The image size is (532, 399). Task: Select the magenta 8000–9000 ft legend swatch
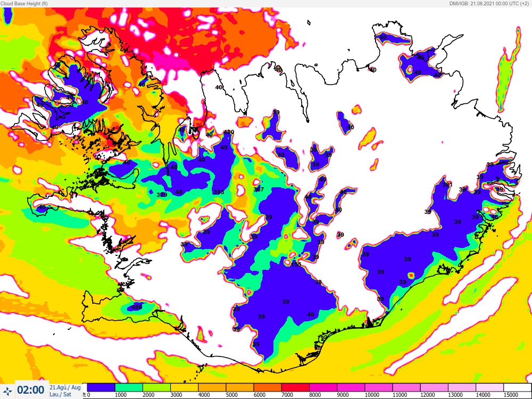point(323,387)
